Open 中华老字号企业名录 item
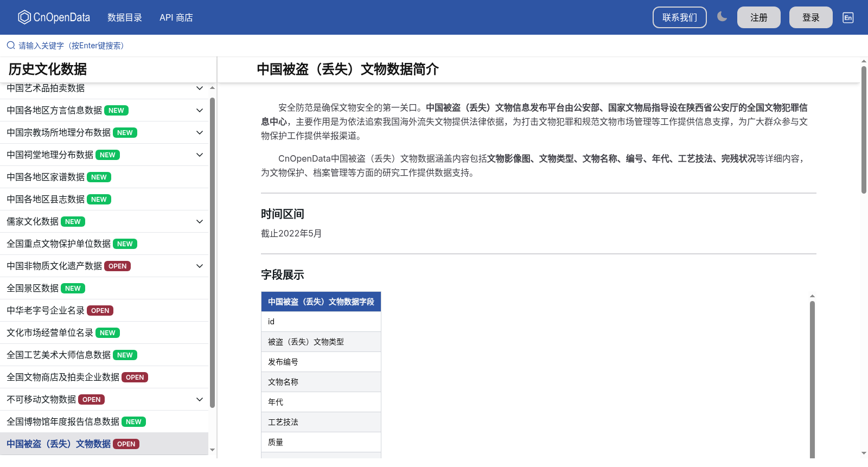The height and width of the screenshot is (467, 868). click(104, 310)
